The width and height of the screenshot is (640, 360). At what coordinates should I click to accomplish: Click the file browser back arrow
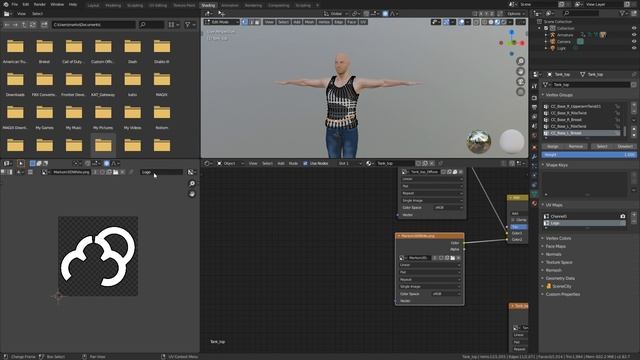(7, 25)
